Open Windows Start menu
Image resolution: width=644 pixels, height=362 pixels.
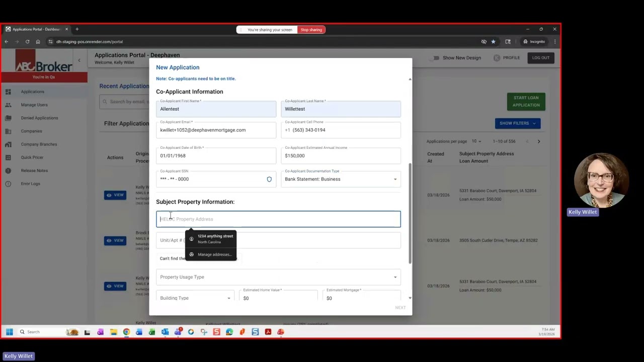[x=9, y=332]
